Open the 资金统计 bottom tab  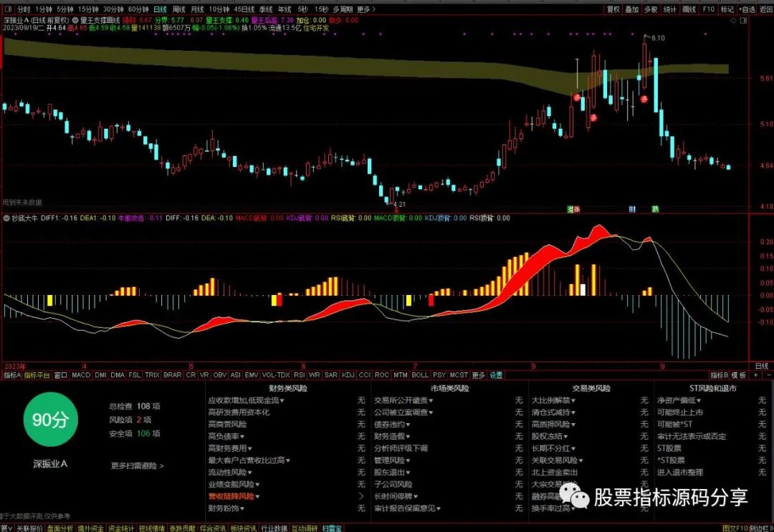[x=121, y=528]
